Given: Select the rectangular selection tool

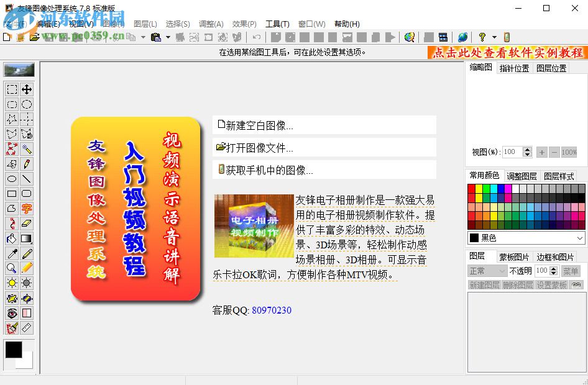Looking at the screenshot, I should (x=11, y=89).
